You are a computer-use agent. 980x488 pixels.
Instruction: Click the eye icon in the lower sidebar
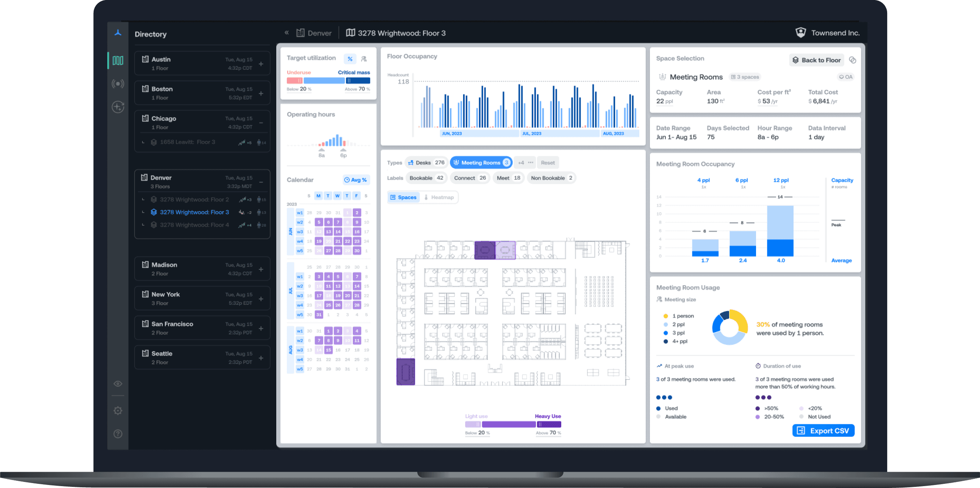[x=118, y=384]
